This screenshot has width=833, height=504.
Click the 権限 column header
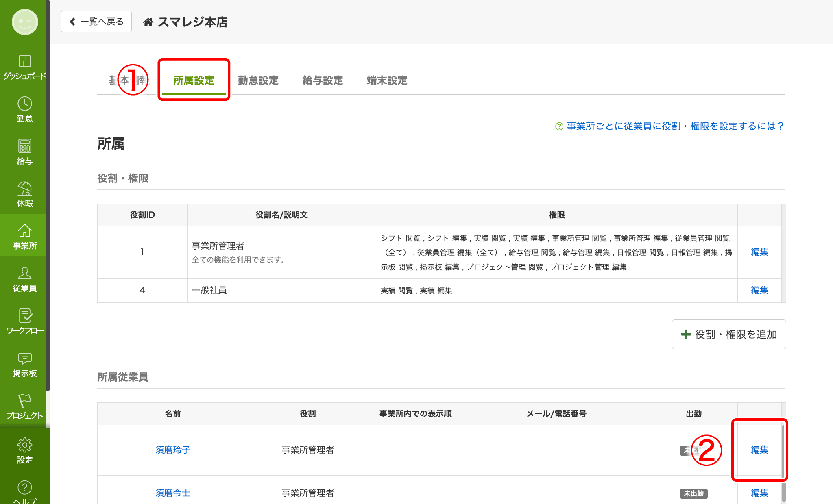557,215
